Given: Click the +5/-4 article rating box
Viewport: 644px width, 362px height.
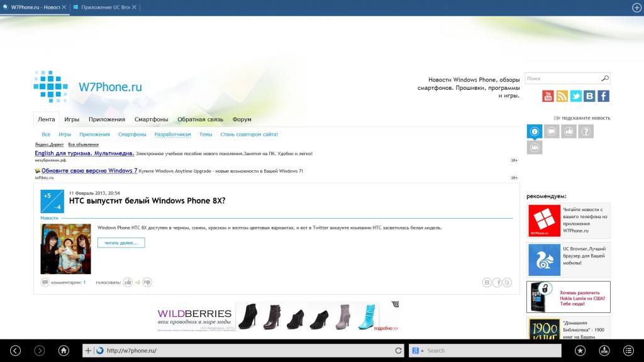Looking at the screenshot, I should (x=52, y=201).
